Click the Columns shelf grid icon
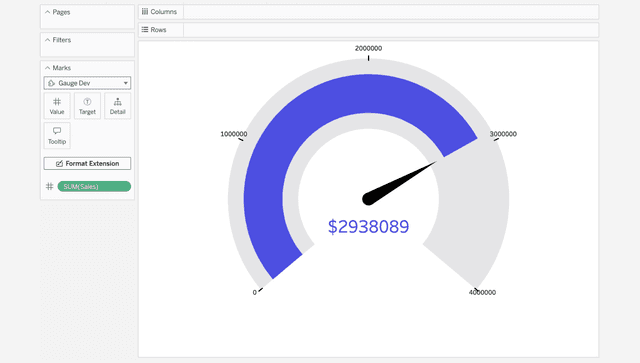The height and width of the screenshot is (363, 640). pyautogui.click(x=145, y=11)
